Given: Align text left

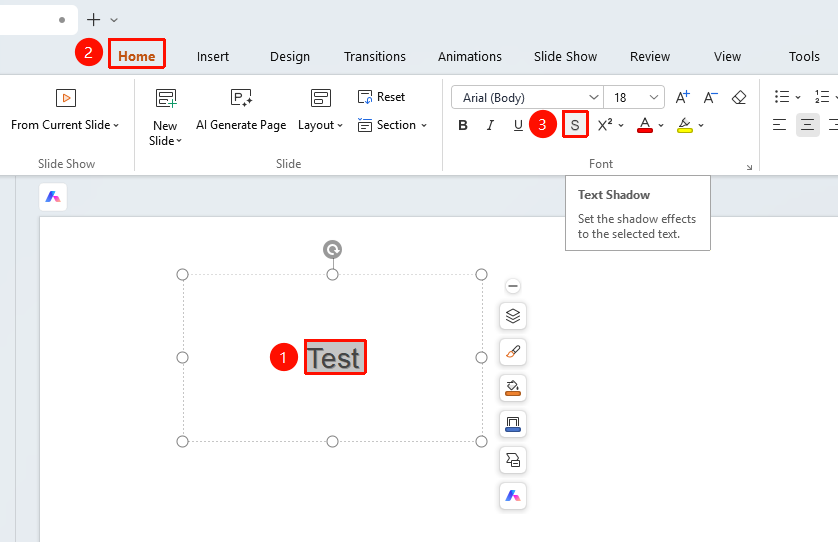Looking at the screenshot, I should [780, 125].
